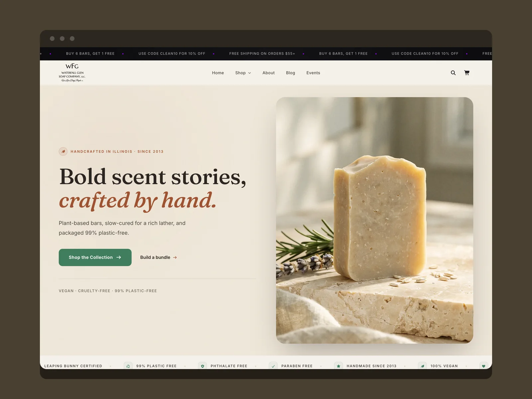Click the leaf badge beside Handcrafted in Illinois

pos(63,152)
